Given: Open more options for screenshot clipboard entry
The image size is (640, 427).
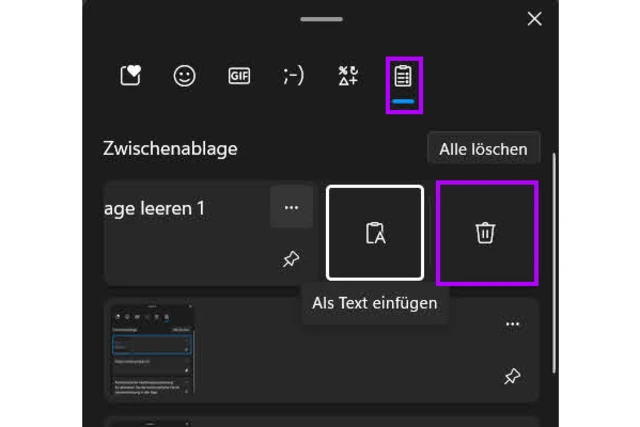Looking at the screenshot, I should point(512,324).
